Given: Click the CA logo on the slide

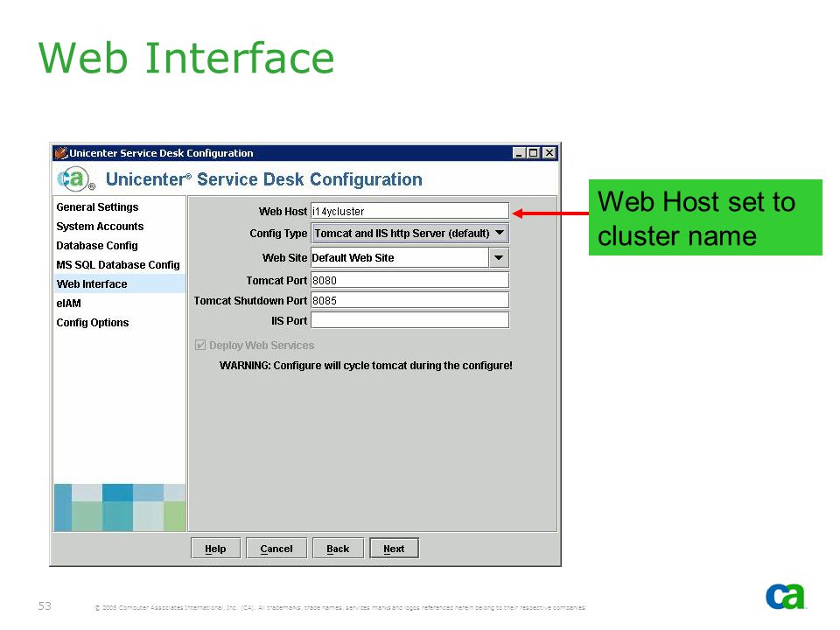Looking at the screenshot, I should coord(786,596).
